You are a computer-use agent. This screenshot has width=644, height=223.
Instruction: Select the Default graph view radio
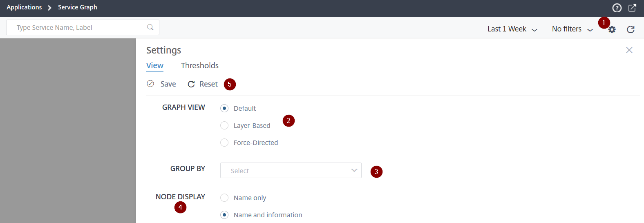click(224, 108)
